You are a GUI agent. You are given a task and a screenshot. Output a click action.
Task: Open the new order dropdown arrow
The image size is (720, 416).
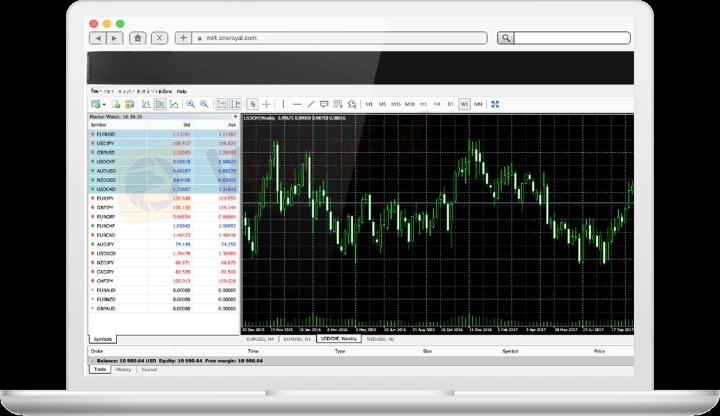(x=104, y=105)
